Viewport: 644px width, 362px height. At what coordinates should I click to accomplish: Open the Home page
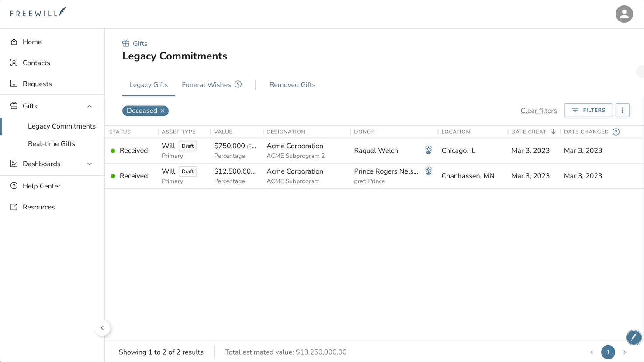[32, 42]
